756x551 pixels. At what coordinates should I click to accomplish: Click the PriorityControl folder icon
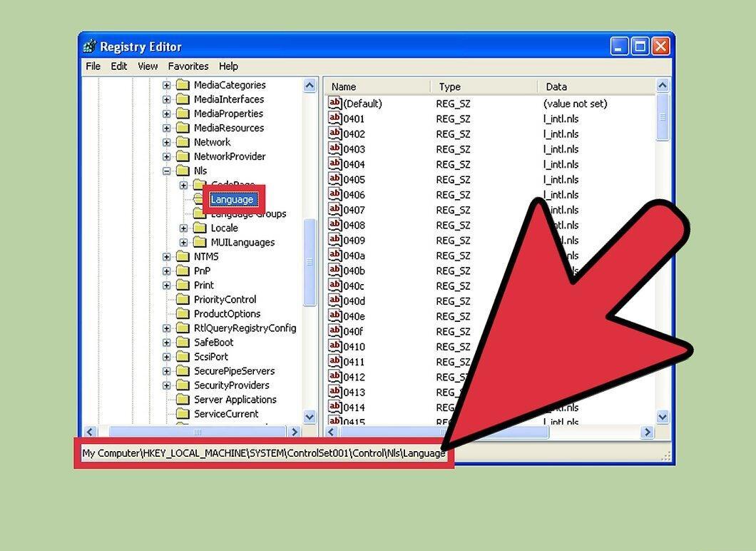[183, 299]
